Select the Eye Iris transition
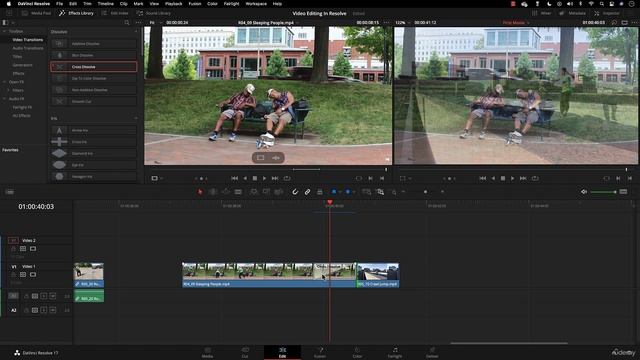Image resolution: width=640 pixels, height=360 pixels. point(93,165)
